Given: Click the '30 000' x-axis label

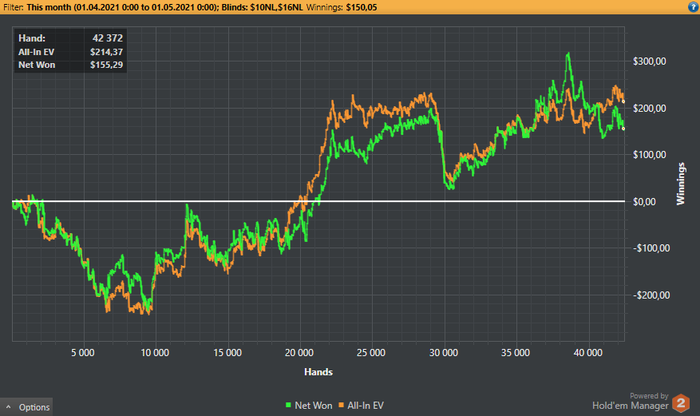Looking at the screenshot, I should click(x=444, y=353).
